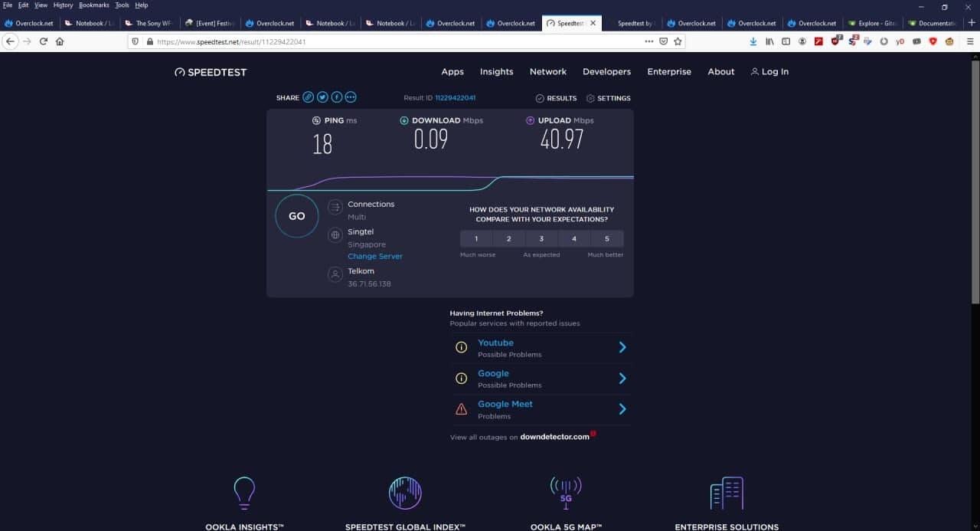Screen dimensions: 980x531
Task: Open the Enterprise navigation item
Action: point(669,72)
